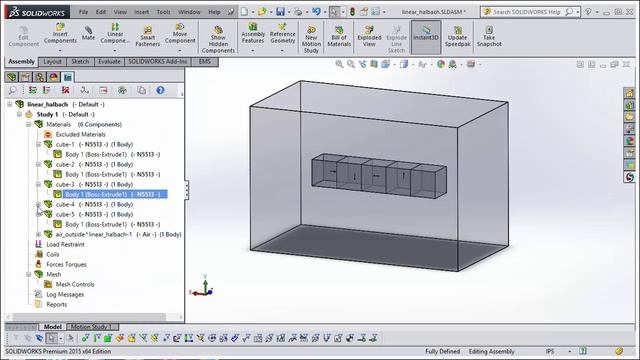Screen dimensions: 640x360
Task: Create New Motion Study
Action: click(311, 39)
